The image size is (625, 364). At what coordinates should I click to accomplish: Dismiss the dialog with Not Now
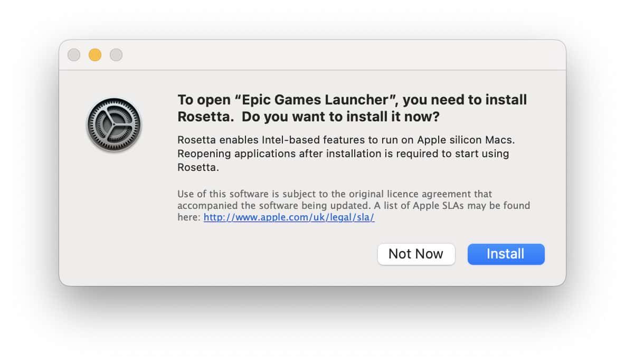tap(416, 254)
